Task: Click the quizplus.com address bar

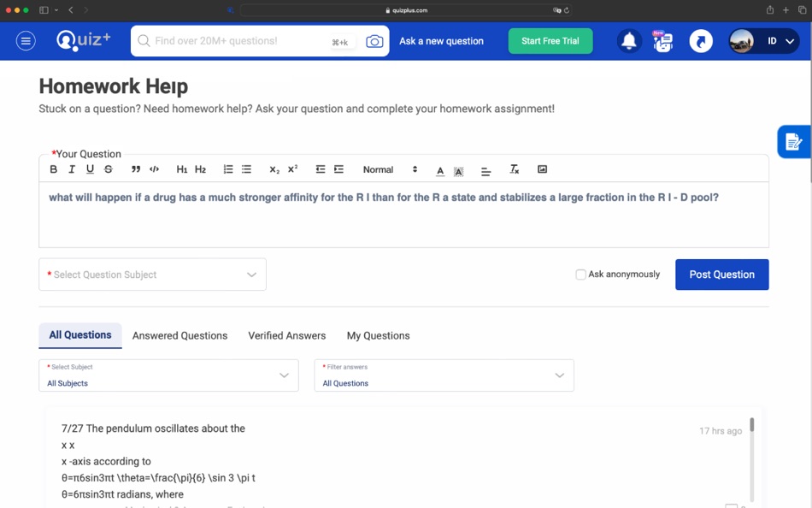Action: (x=407, y=10)
